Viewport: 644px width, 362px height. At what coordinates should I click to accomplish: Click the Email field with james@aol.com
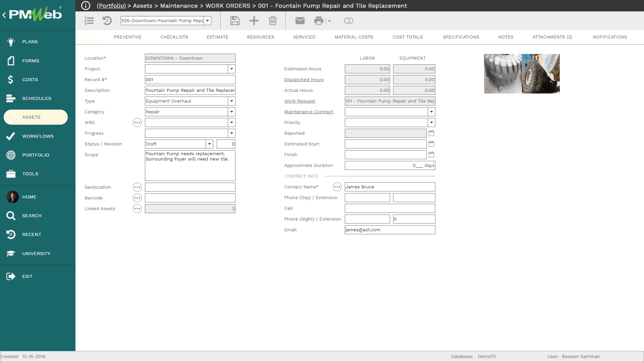[x=390, y=230]
